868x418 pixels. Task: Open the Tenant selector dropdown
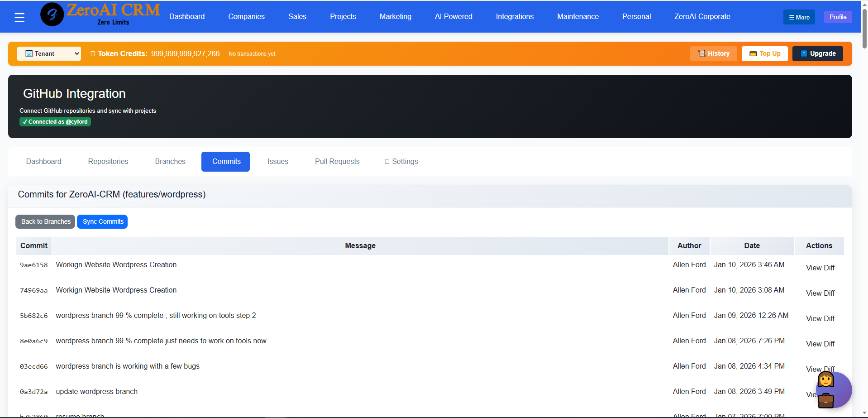(49, 53)
